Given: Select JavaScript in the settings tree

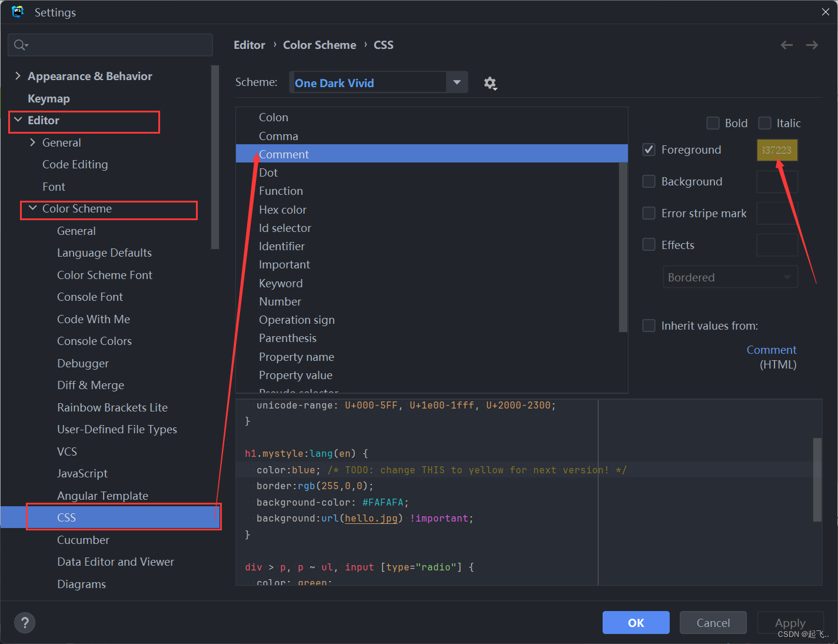Looking at the screenshot, I should [x=82, y=473].
